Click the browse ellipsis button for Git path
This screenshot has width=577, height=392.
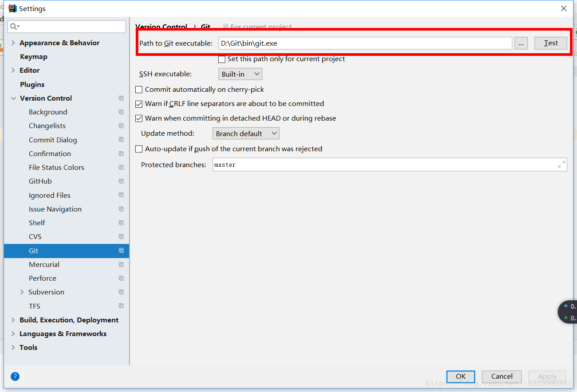[521, 43]
